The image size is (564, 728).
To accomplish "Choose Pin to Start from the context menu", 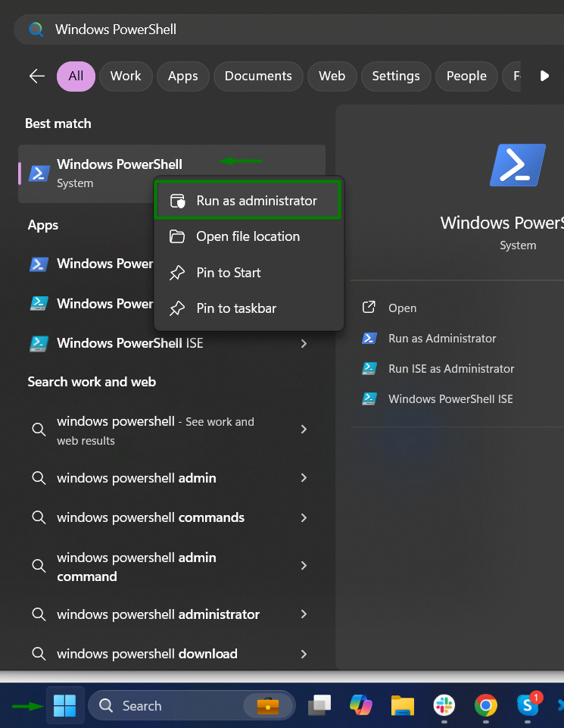I will (248, 273).
